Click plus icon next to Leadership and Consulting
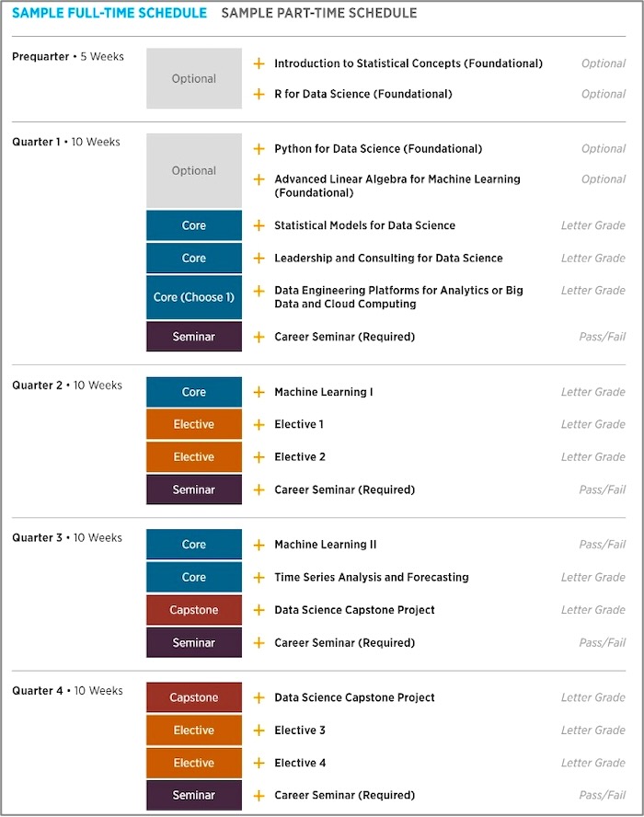The width and height of the screenshot is (644, 817). pyautogui.click(x=259, y=259)
